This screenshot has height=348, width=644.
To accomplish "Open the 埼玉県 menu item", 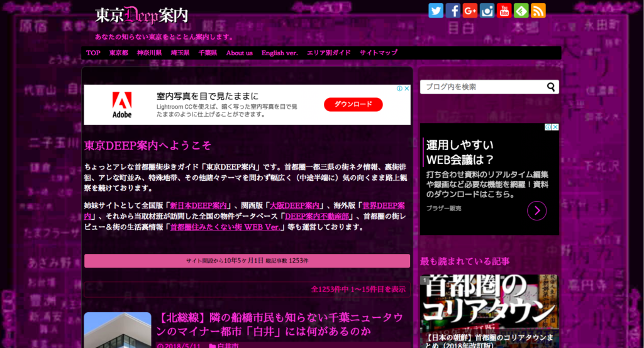I will (180, 53).
